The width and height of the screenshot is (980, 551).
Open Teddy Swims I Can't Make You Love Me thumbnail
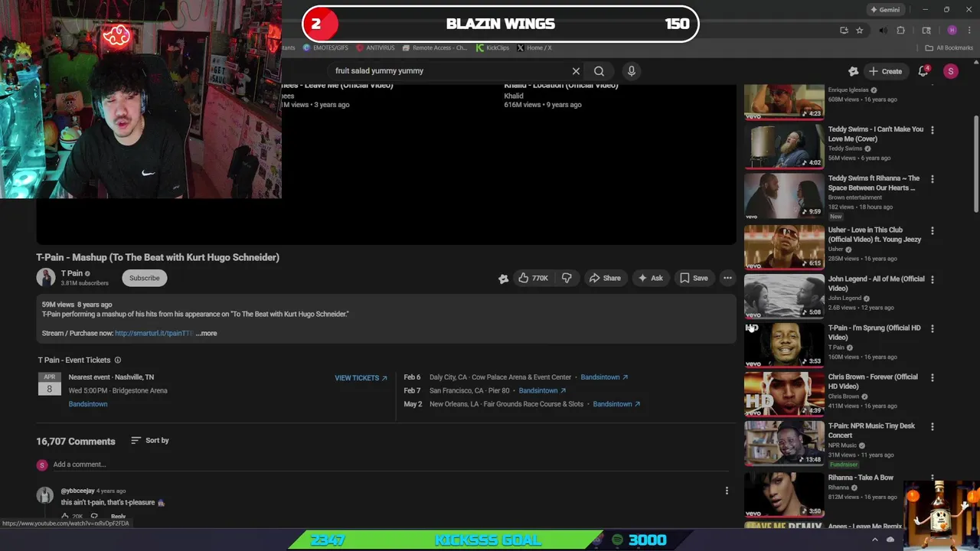tap(784, 145)
